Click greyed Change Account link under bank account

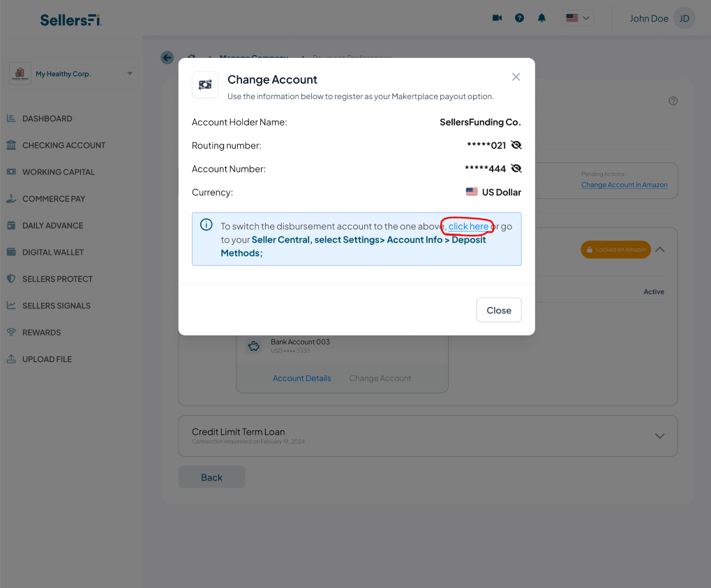coord(380,378)
